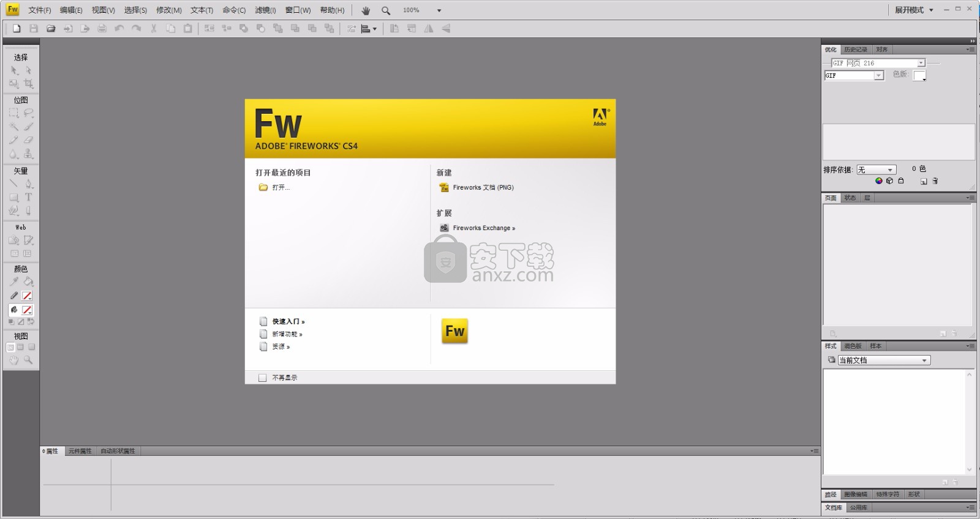Image resolution: width=980 pixels, height=519 pixels.
Task: Click the Open folder toolbar icon
Action: (x=51, y=28)
